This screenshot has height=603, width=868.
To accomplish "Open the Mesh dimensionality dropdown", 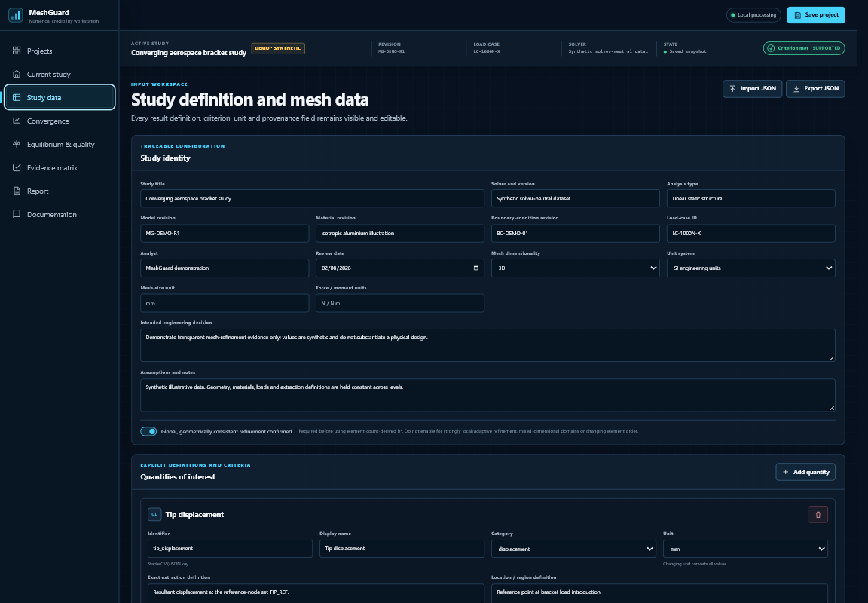I will (575, 268).
